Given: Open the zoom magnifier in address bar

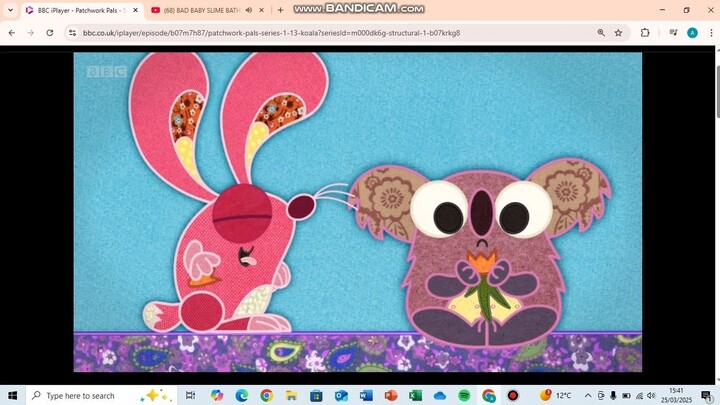Looking at the screenshot, I should (x=600, y=33).
